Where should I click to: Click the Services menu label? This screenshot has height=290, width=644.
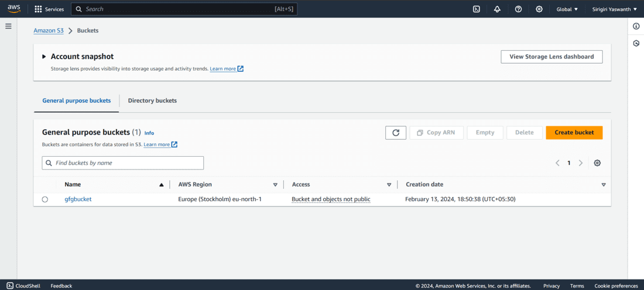54,9
